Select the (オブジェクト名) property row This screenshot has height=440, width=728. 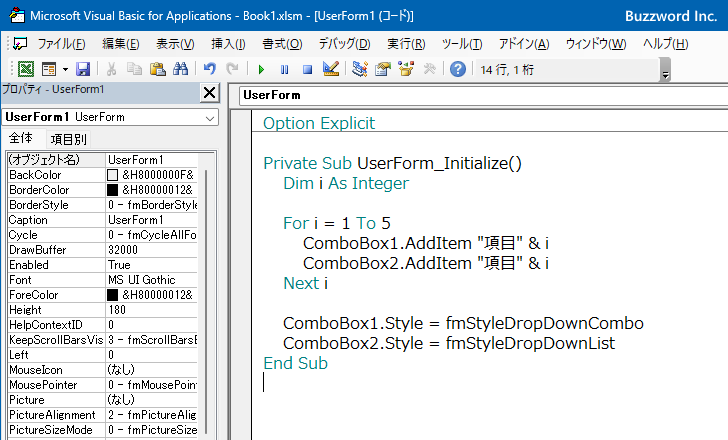103,160
